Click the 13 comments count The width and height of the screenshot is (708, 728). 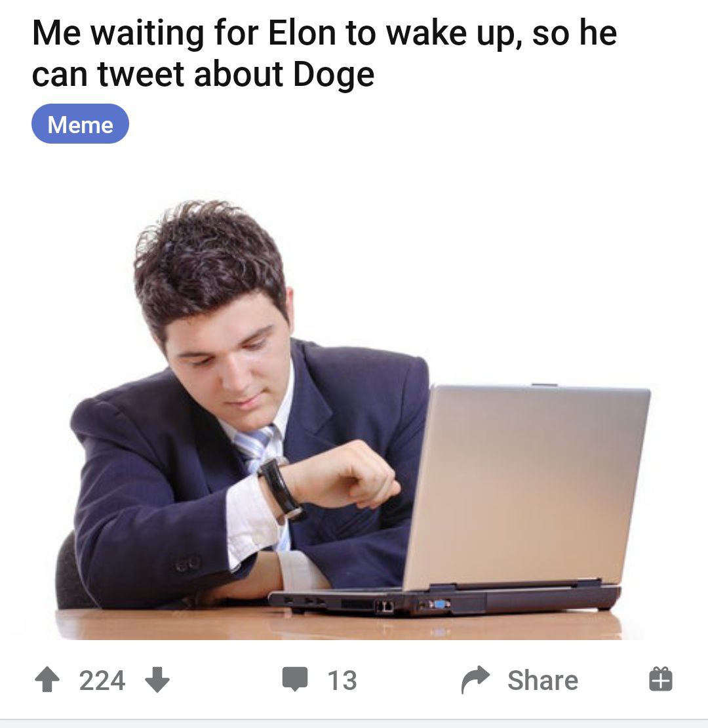pyautogui.click(x=342, y=681)
